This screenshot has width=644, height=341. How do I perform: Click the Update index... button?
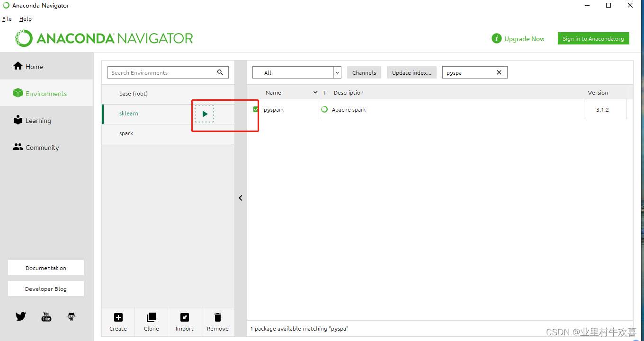click(x=411, y=72)
